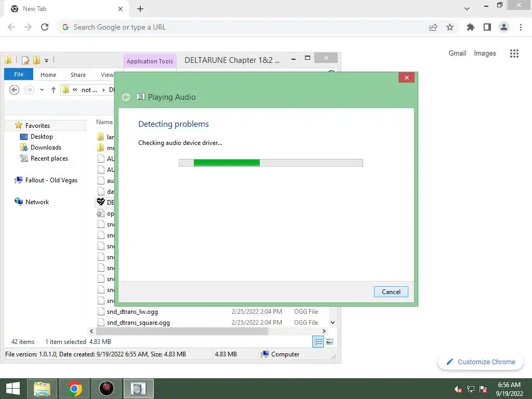The width and height of the screenshot is (532, 399).
Task: Open DELTARUNE taskbar icon
Action: [106, 389]
